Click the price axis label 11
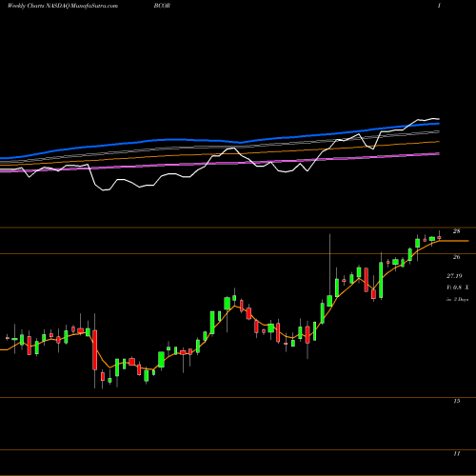Viewport: 476px width, 476px height. coord(456,454)
